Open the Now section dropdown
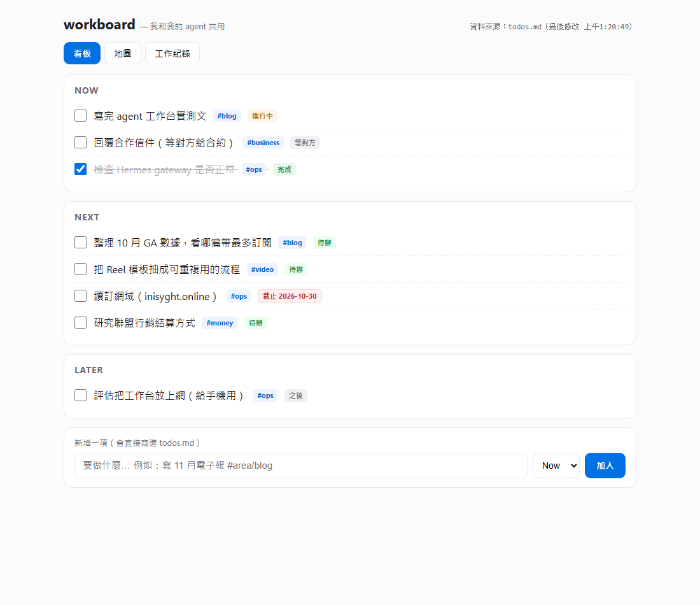700x605 pixels. (x=556, y=466)
